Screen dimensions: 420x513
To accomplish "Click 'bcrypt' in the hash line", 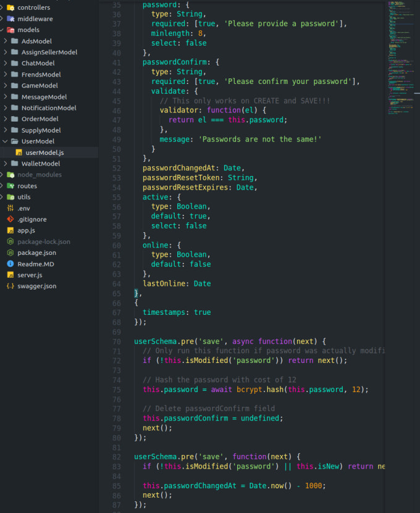I will (x=249, y=390).
